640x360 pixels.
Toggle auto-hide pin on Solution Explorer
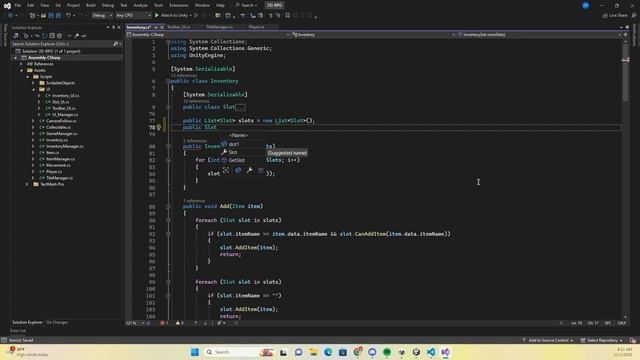(113, 27)
